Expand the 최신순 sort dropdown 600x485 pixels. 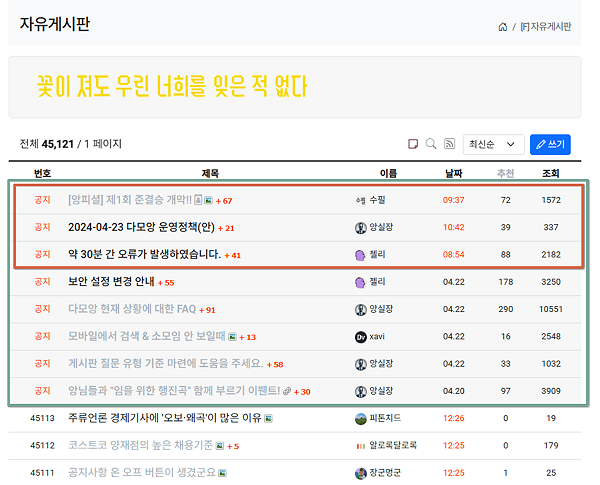pos(493,144)
